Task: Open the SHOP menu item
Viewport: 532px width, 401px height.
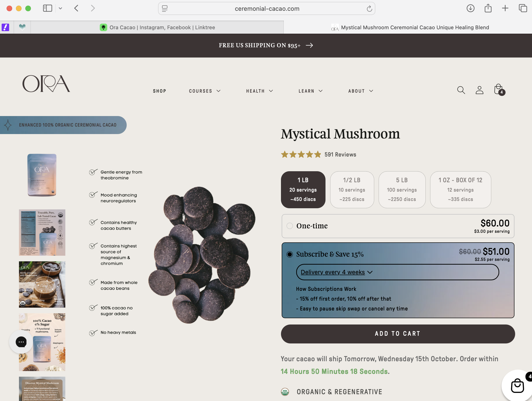Action: [x=159, y=91]
